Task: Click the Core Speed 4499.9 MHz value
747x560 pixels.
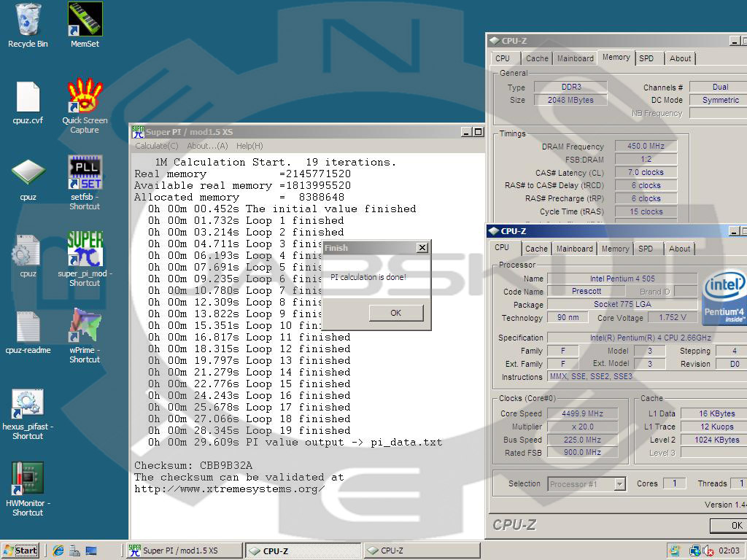Action: click(x=583, y=413)
